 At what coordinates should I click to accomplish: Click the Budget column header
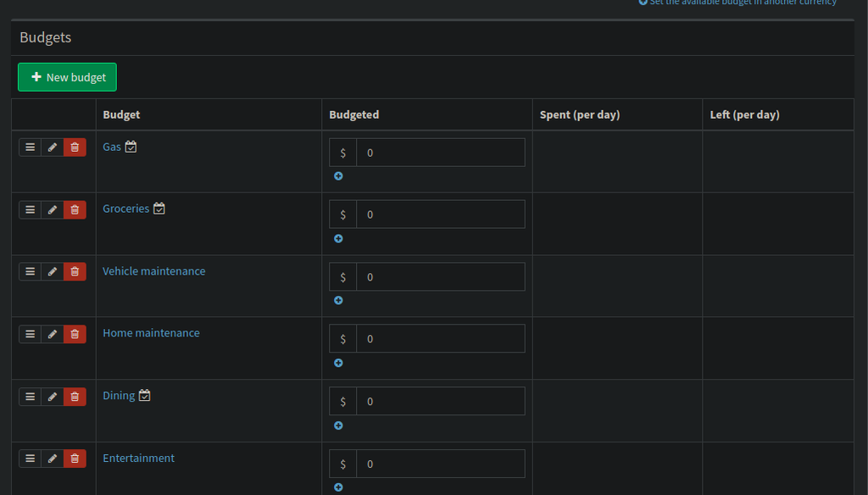121,114
